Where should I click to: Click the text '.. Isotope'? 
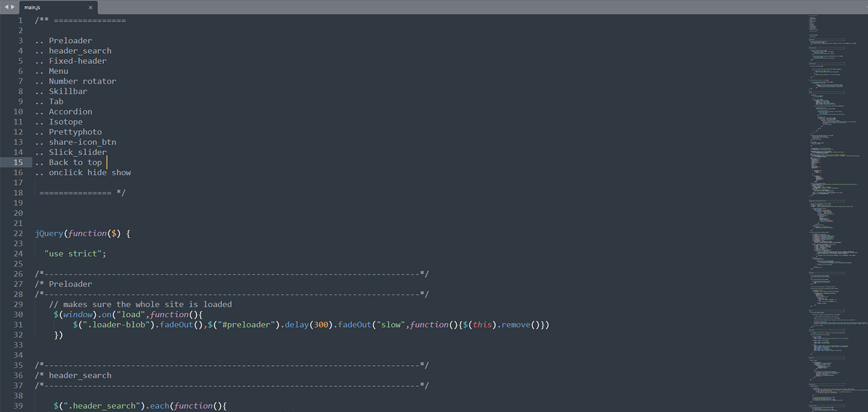point(59,122)
